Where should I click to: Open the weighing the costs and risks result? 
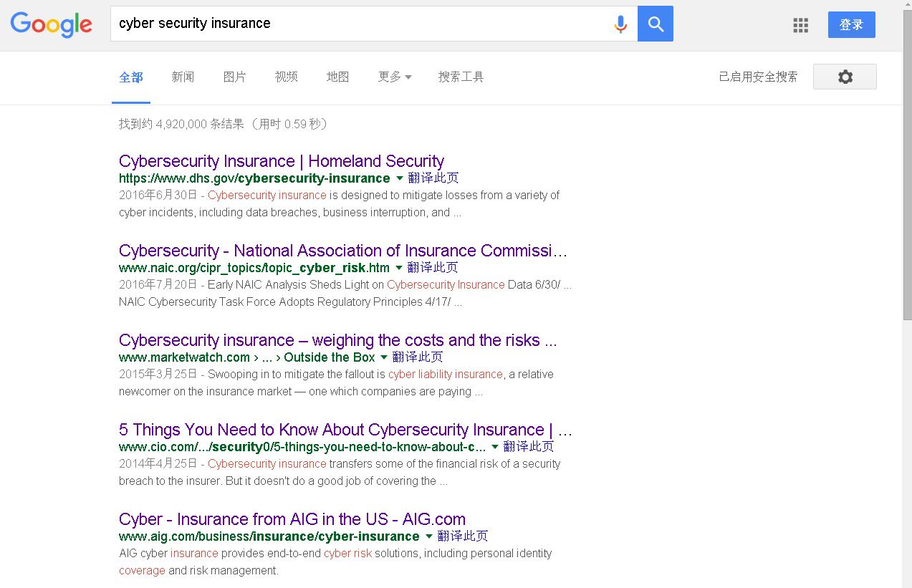(x=337, y=340)
